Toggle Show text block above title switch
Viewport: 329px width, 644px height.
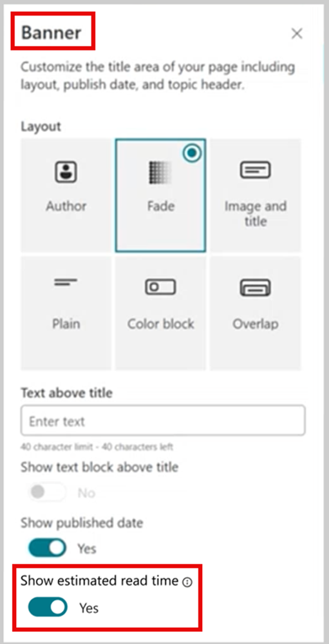point(47,492)
